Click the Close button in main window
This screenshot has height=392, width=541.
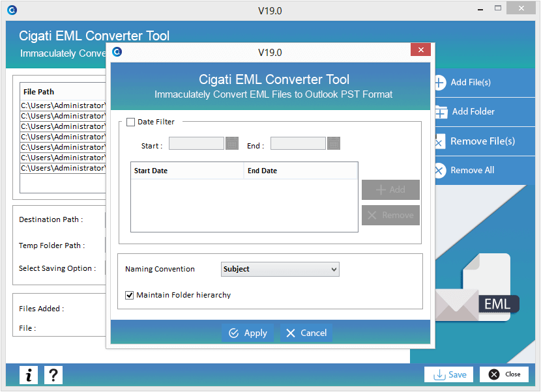click(504, 374)
